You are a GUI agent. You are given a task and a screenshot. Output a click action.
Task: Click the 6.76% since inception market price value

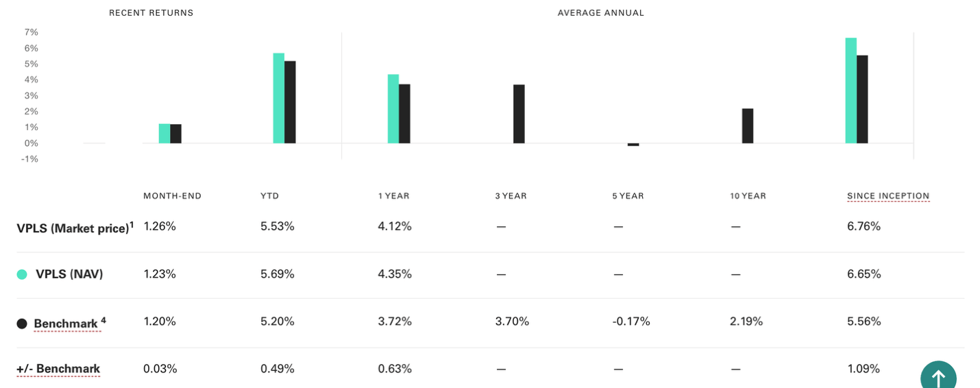(x=863, y=226)
